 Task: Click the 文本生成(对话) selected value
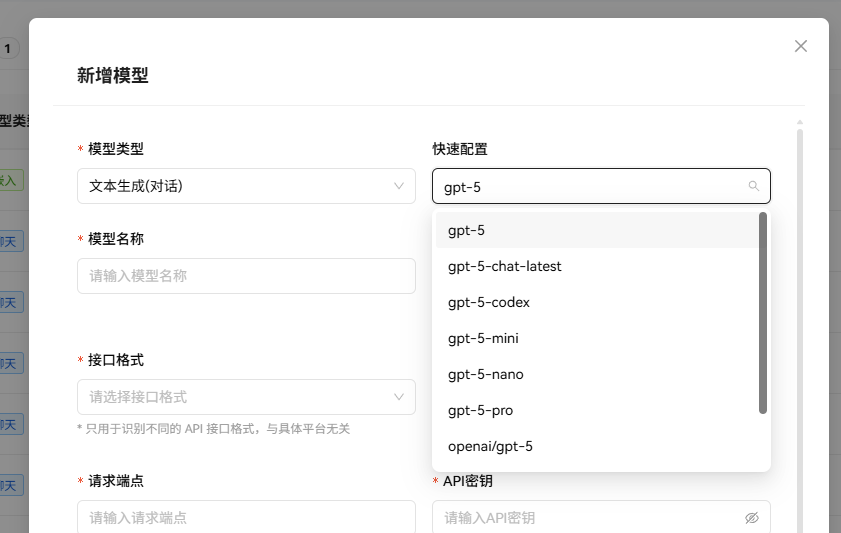coord(136,186)
